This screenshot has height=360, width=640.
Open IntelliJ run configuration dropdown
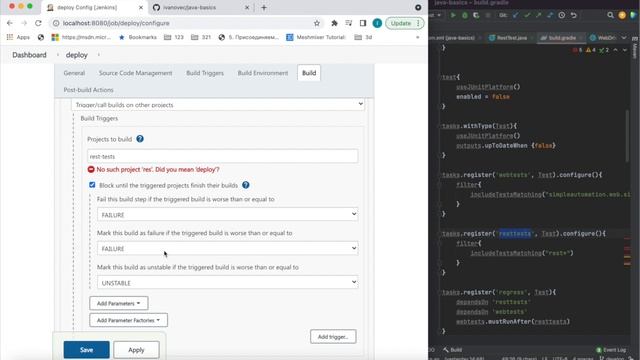(435, 15)
